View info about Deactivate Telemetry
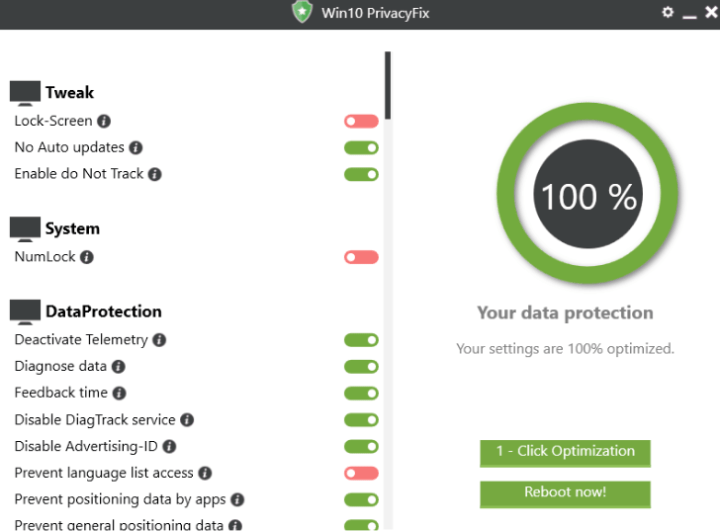This screenshot has height=531, width=720. tap(159, 340)
